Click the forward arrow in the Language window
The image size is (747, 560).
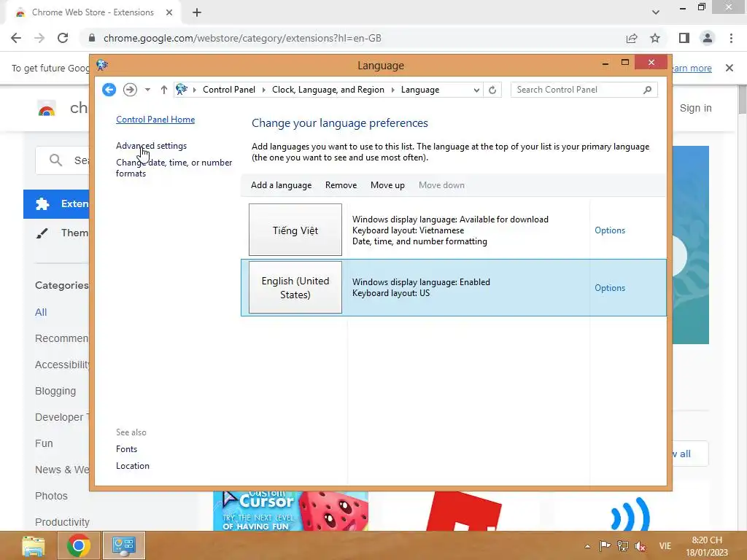point(130,90)
